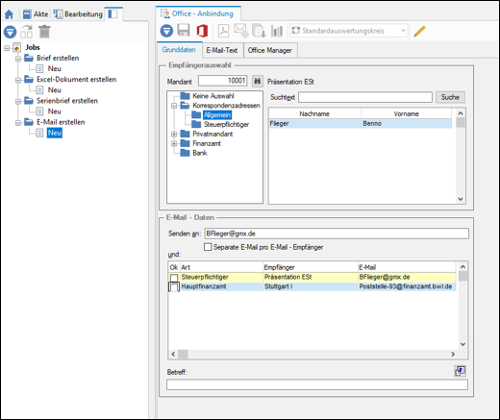
Task: Select the Serienbrief erstellen folder
Action: 67,101
